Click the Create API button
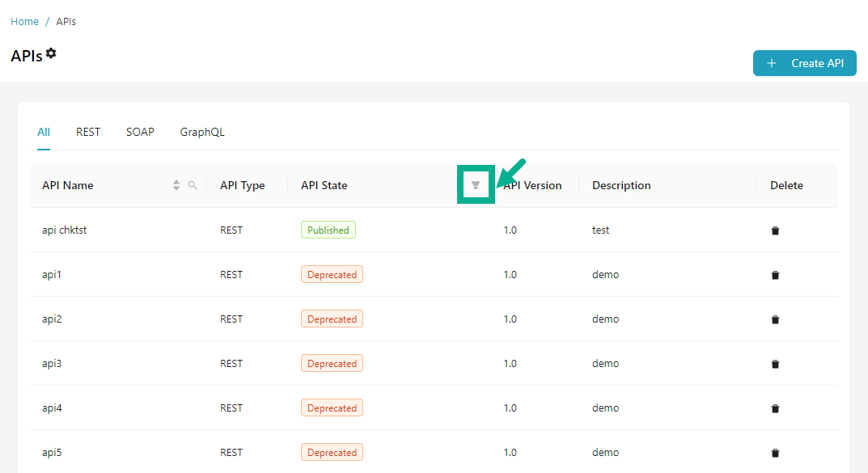 pos(804,63)
